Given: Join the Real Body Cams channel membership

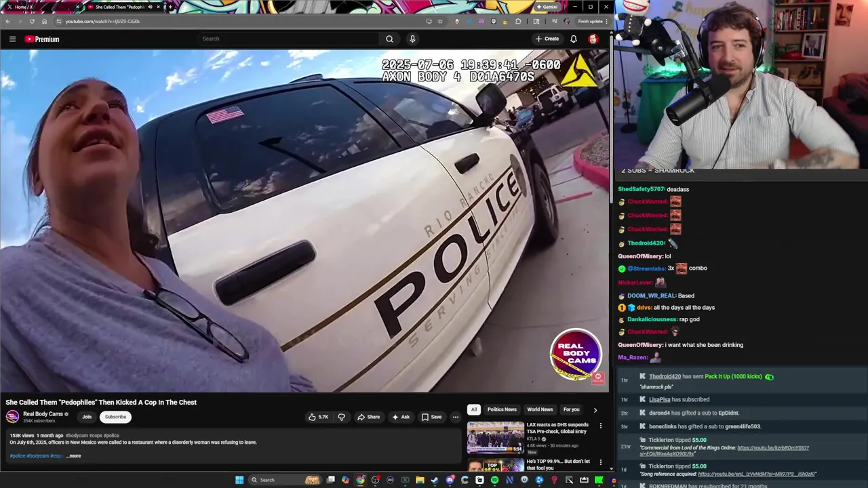Looking at the screenshot, I should click(87, 417).
